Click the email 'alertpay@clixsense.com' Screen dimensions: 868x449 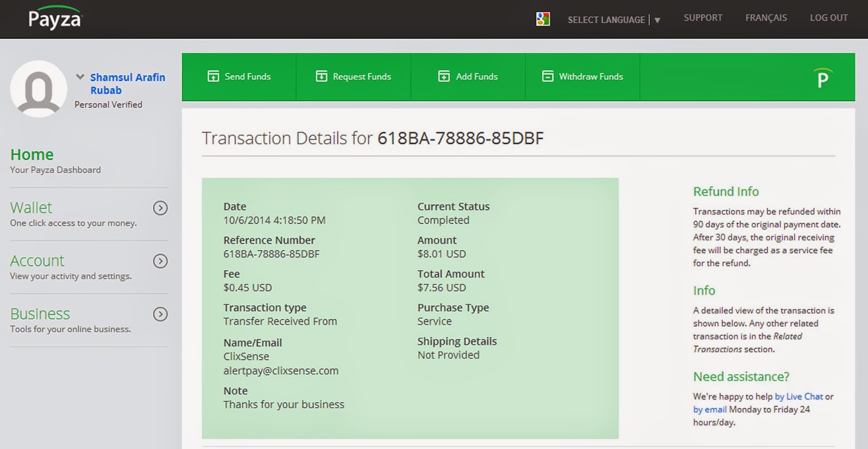coord(281,371)
